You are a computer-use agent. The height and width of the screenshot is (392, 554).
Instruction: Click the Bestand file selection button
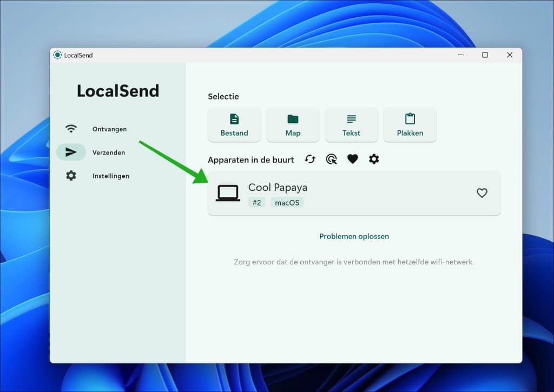(x=234, y=125)
